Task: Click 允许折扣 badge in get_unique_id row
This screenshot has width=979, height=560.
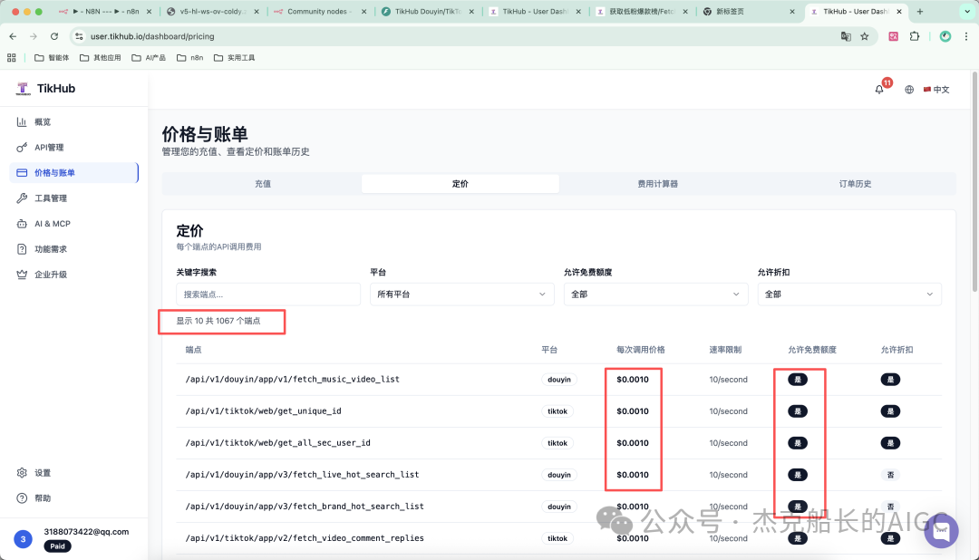Action: coord(890,411)
